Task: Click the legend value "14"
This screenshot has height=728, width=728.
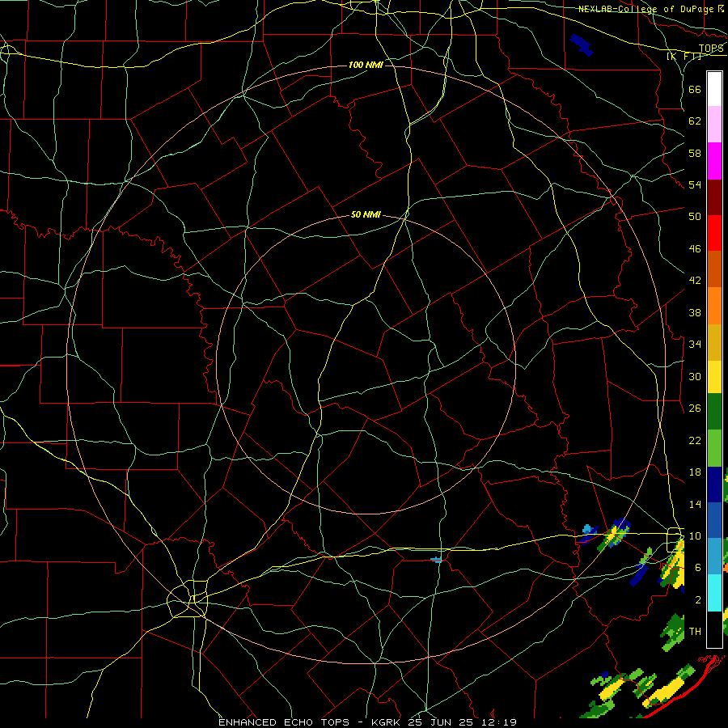Action: pyautogui.click(x=695, y=504)
